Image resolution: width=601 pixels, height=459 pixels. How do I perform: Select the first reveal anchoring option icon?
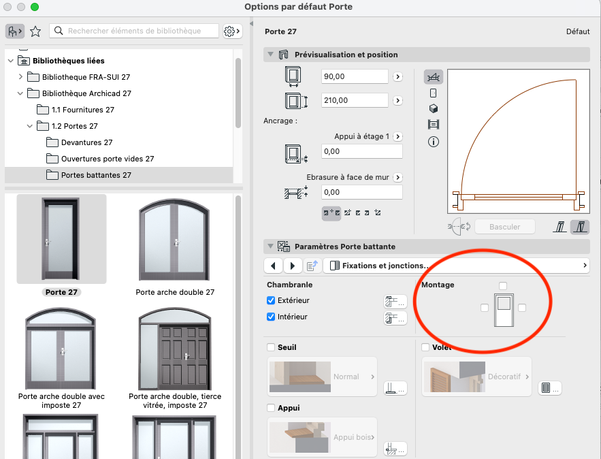point(331,213)
